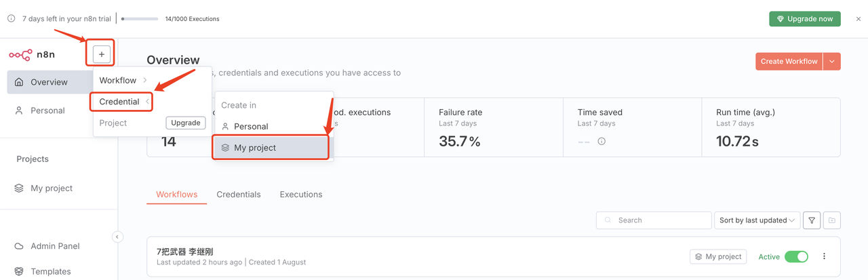The height and width of the screenshot is (280, 868).
Task: Click the Time saved info icon
Action: point(601,142)
